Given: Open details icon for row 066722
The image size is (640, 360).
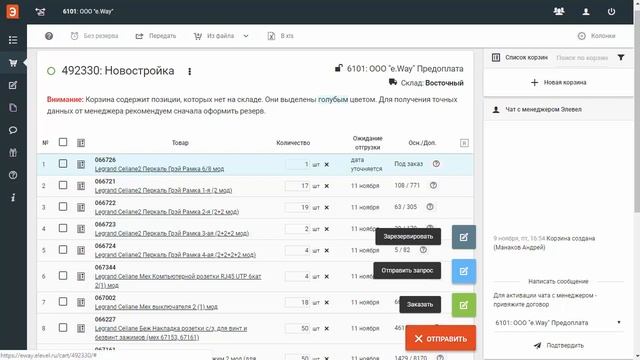Looking at the screenshot, I should [x=81, y=207].
